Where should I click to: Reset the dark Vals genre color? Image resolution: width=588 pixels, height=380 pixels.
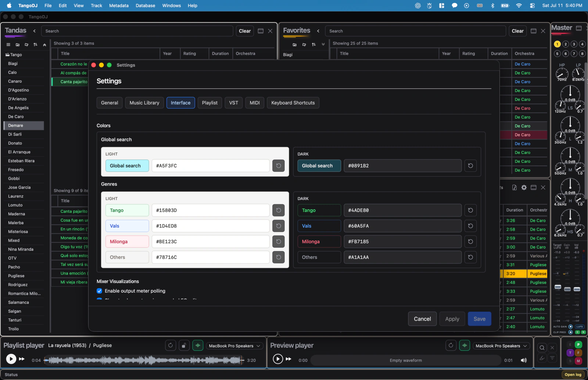pos(470,226)
